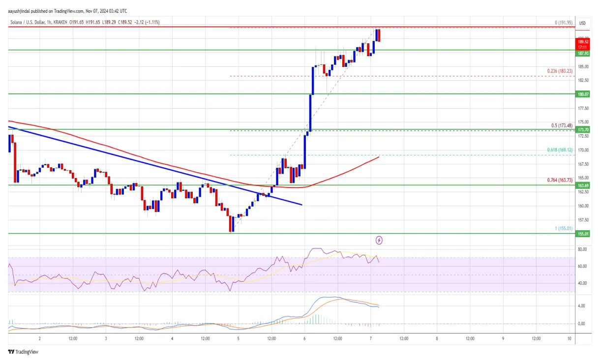Select the green 187.93 price level tag

[x=582, y=53]
